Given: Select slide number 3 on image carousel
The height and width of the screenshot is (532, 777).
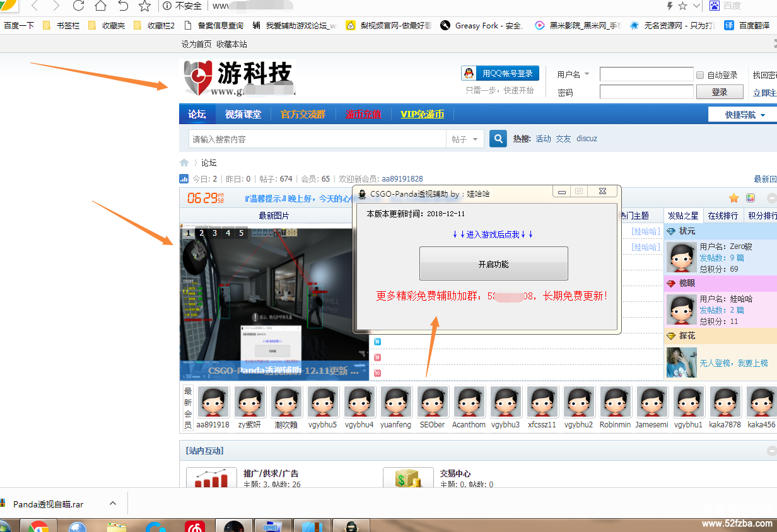Looking at the screenshot, I should 214,233.
